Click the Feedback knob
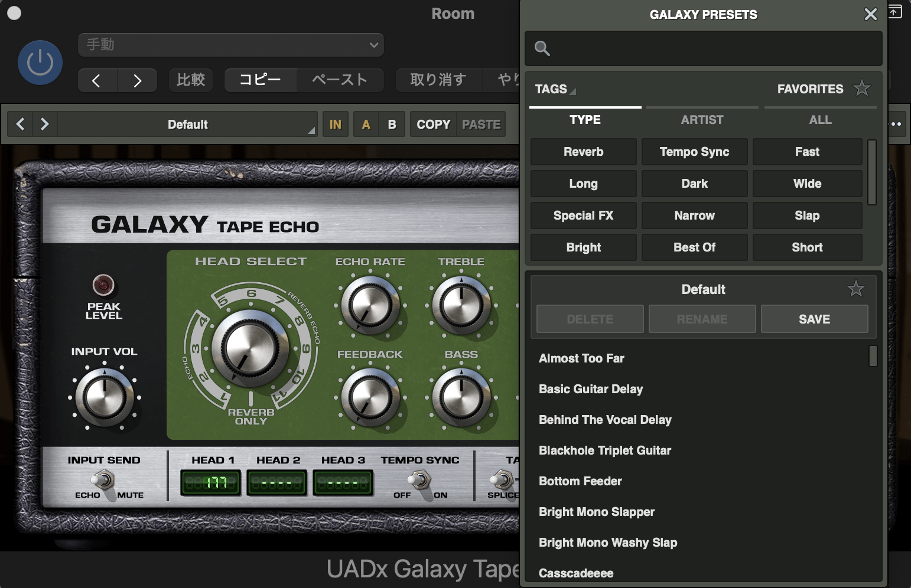 point(370,397)
